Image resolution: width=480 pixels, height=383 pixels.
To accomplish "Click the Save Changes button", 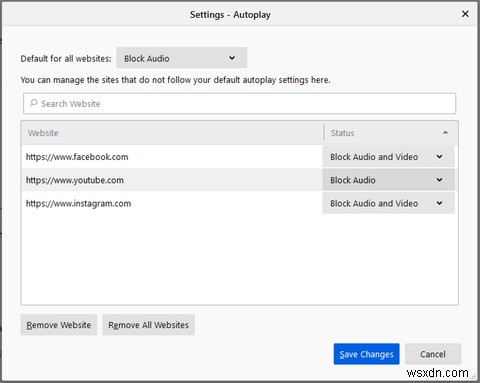I will click(366, 354).
